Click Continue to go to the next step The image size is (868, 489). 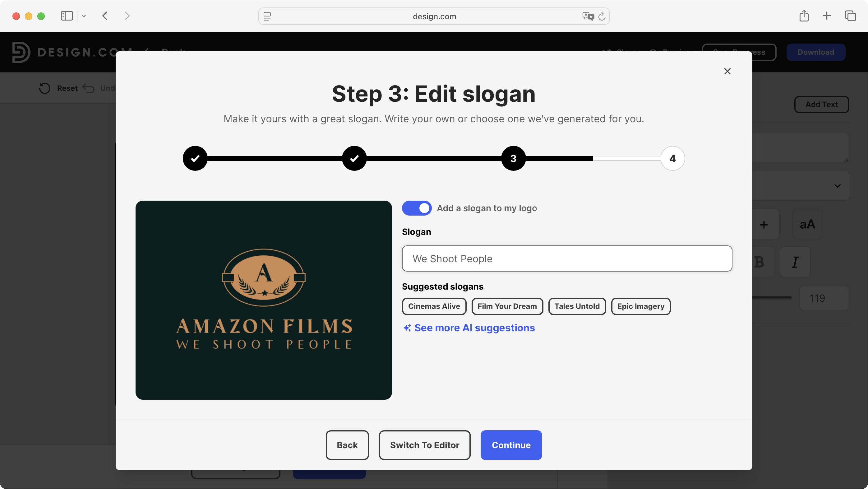pos(511,445)
